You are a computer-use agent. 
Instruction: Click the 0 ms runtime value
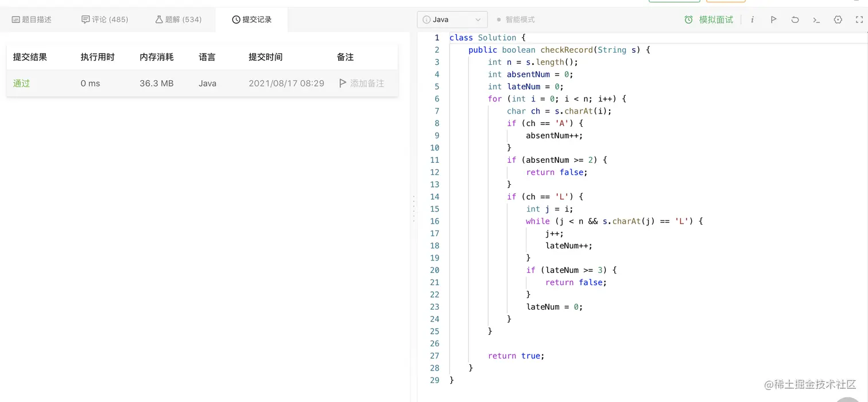(x=90, y=83)
